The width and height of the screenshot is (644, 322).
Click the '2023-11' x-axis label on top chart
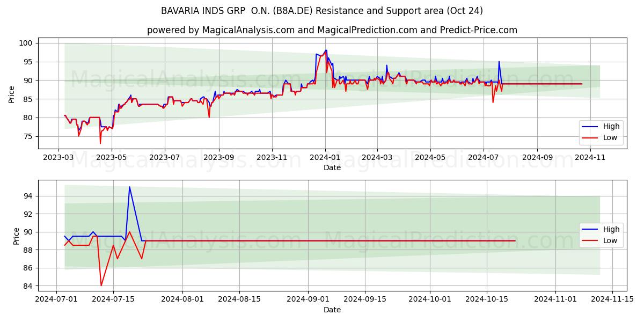[x=272, y=158]
